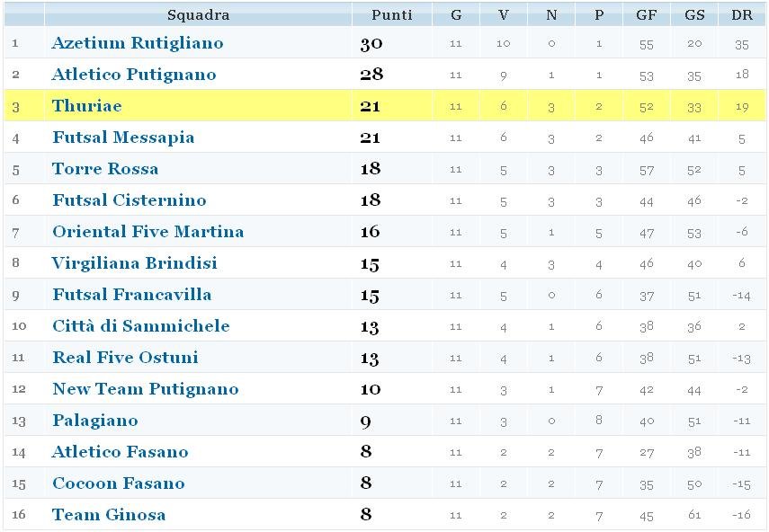Open Futsal Messapia team page
This screenshot has height=532, width=769.
(123, 137)
